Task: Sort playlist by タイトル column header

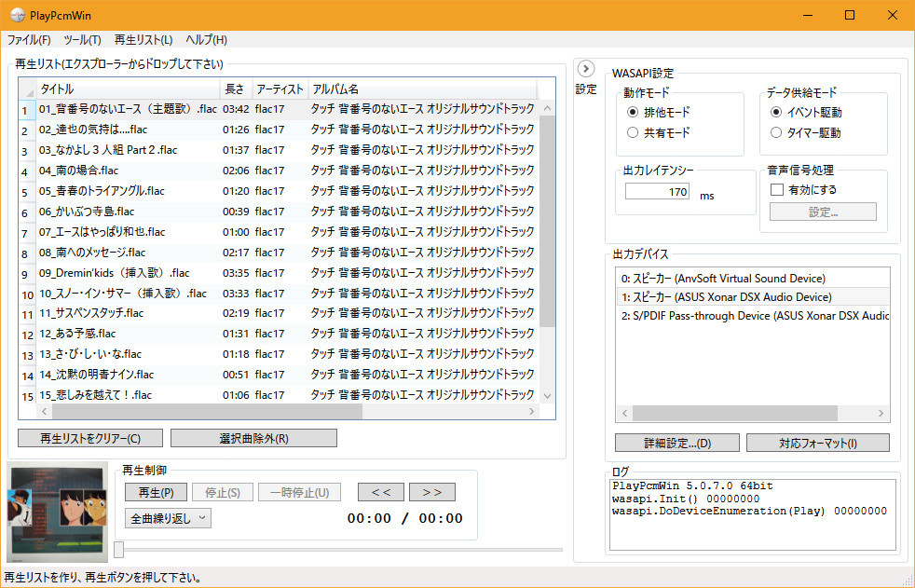Action: 128,89
